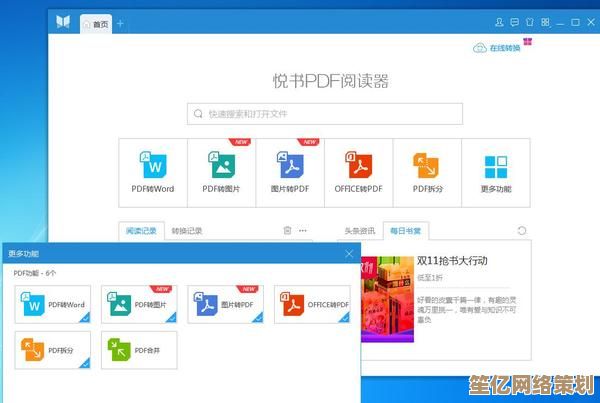Open the OFFICE转PDF tool in main window
The width and height of the screenshot is (600, 403).
click(x=358, y=173)
